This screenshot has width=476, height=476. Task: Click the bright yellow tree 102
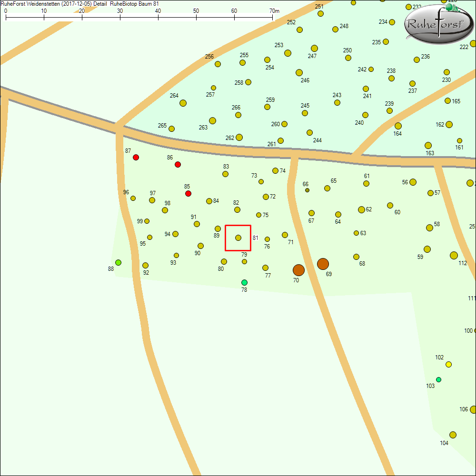448,364
